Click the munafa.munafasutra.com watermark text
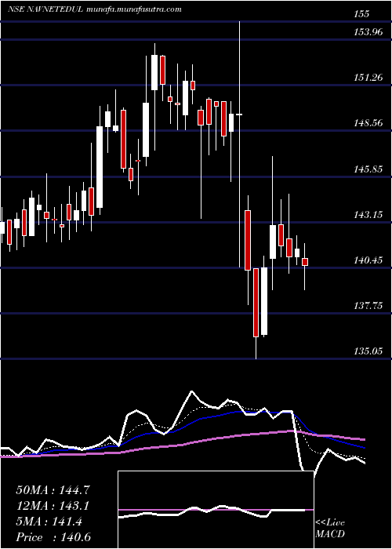 pos(134,9)
